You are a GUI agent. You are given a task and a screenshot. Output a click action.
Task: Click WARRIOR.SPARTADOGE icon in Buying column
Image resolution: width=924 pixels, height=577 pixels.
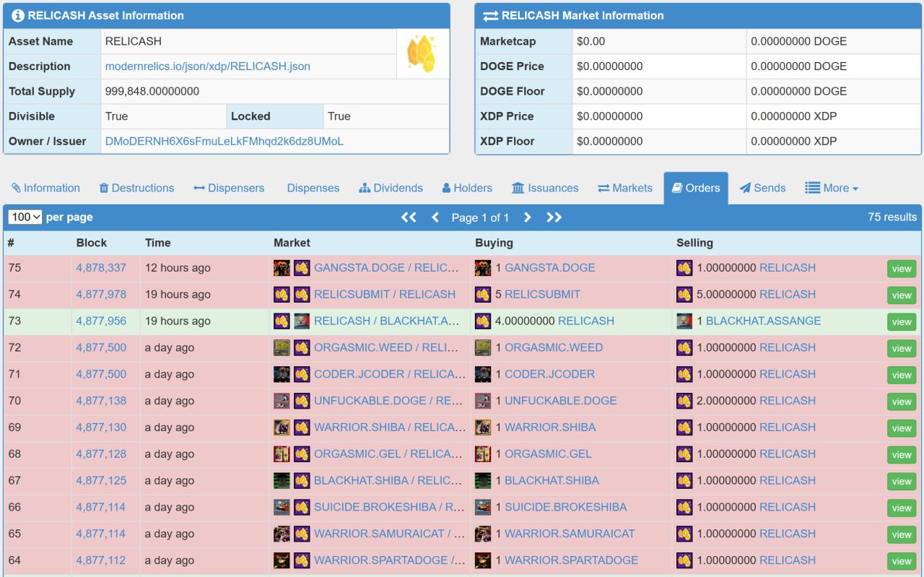[483, 560]
